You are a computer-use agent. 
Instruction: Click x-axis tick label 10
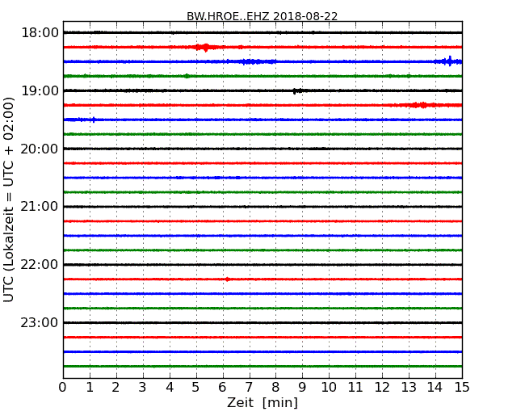click(329, 388)
